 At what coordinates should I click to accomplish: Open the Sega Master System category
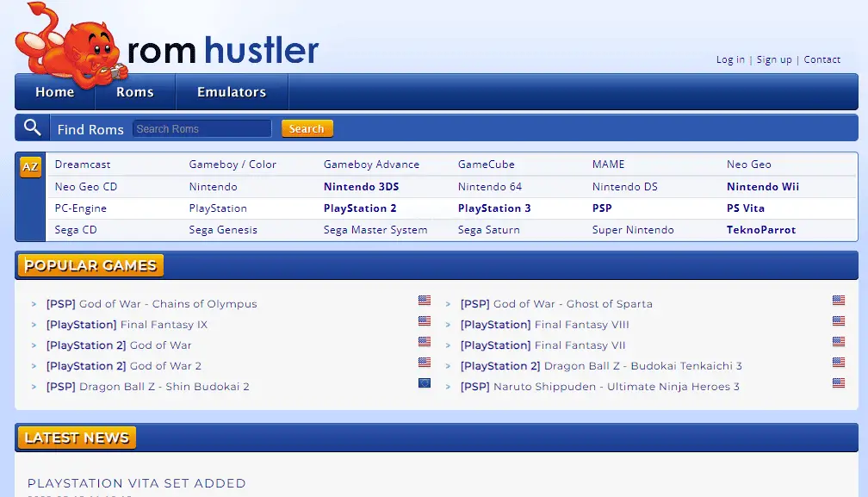click(x=375, y=230)
